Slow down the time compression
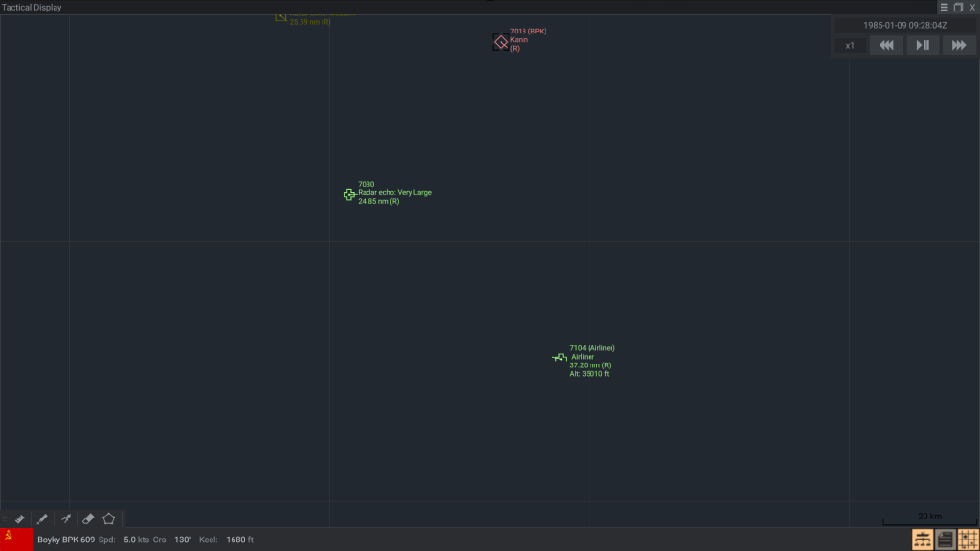980x551 pixels. (x=886, y=45)
